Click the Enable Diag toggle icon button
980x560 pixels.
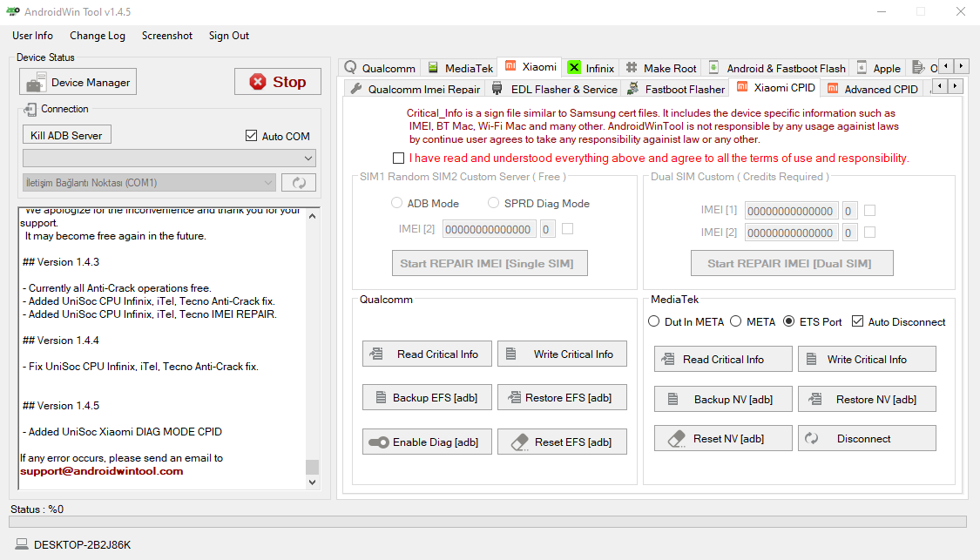pos(427,442)
